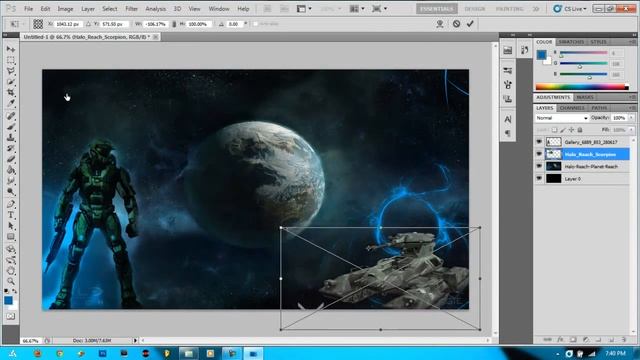Open the layer Opacity slider arrow
Viewport: 640px width, 360px height.
(631, 118)
